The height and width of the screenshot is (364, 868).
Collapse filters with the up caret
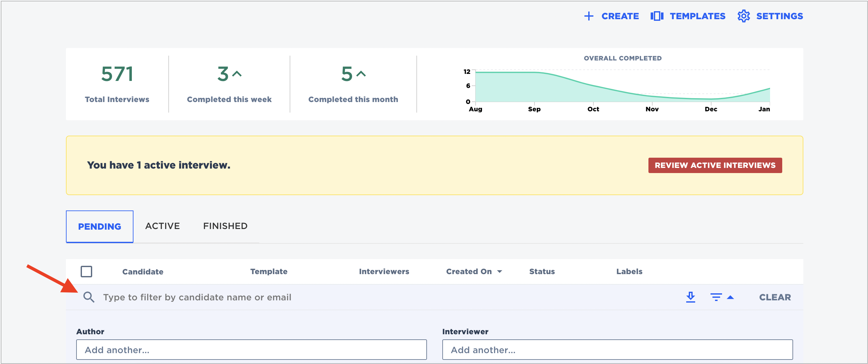tap(730, 297)
